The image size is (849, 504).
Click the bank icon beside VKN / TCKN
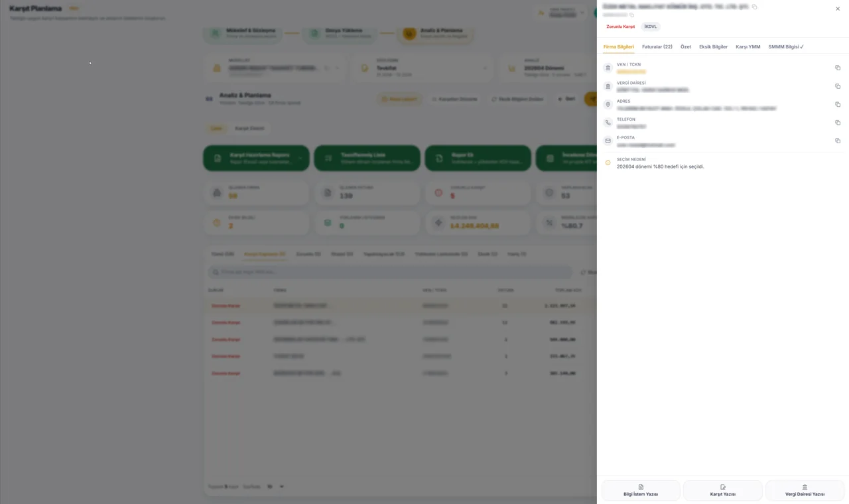pos(608,68)
